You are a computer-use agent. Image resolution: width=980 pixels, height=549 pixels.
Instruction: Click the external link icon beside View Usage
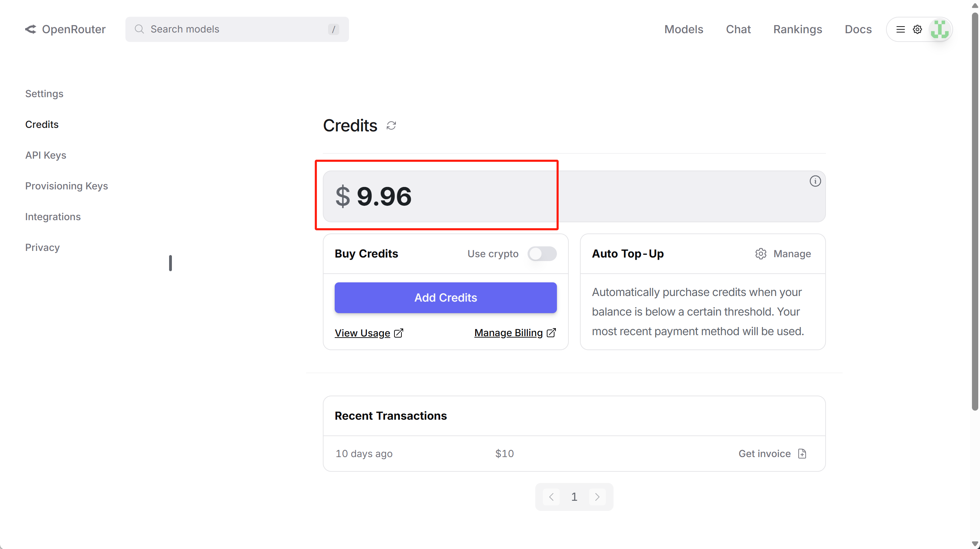pyautogui.click(x=398, y=333)
